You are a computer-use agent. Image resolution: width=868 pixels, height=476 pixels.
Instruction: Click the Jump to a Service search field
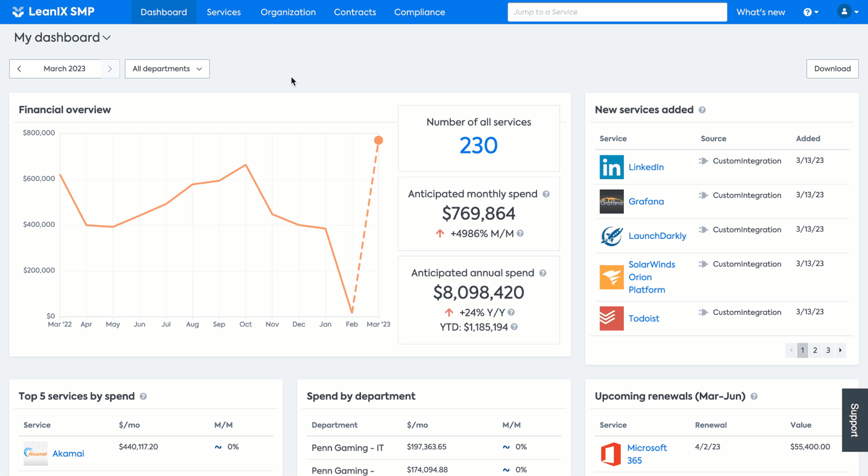617,12
